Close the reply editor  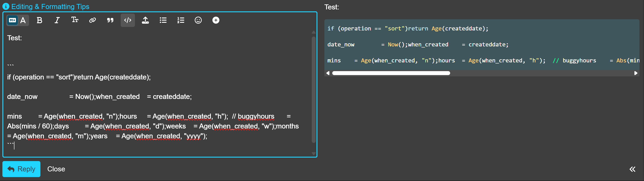56,169
